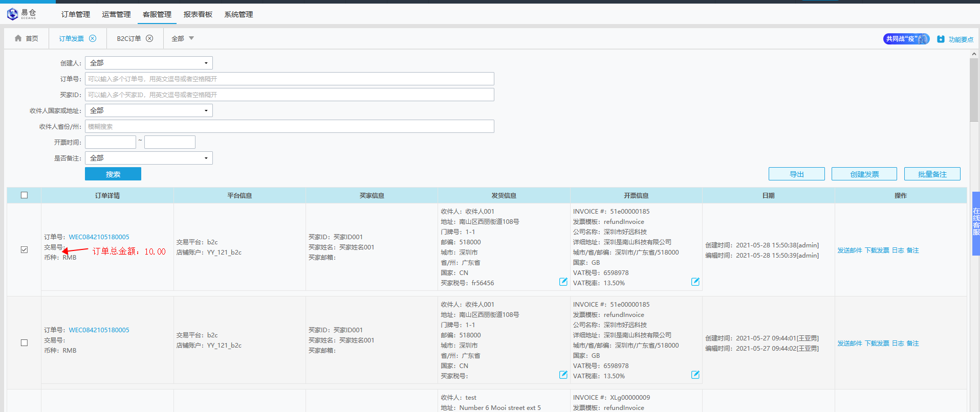The height and width of the screenshot is (412, 980).
Task: Open the 是否备注 dropdown
Action: [149, 158]
